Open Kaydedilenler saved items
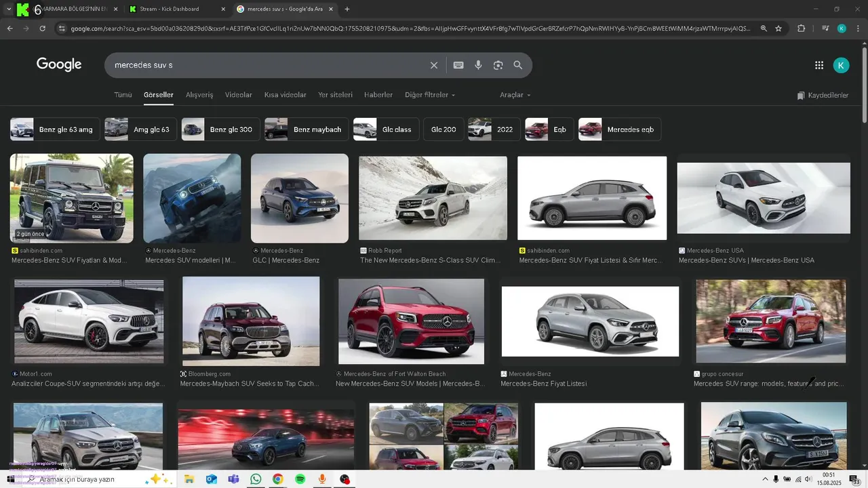868x488 pixels. [823, 96]
